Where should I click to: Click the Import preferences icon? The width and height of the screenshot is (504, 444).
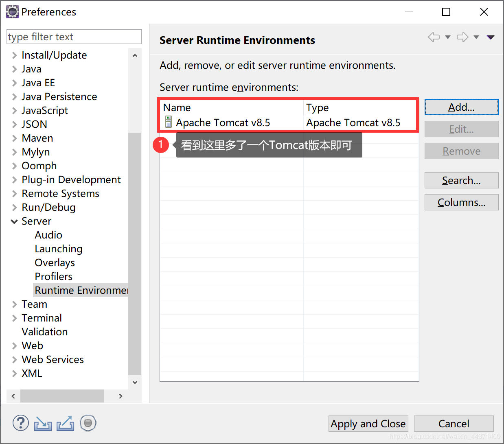[x=43, y=424]
